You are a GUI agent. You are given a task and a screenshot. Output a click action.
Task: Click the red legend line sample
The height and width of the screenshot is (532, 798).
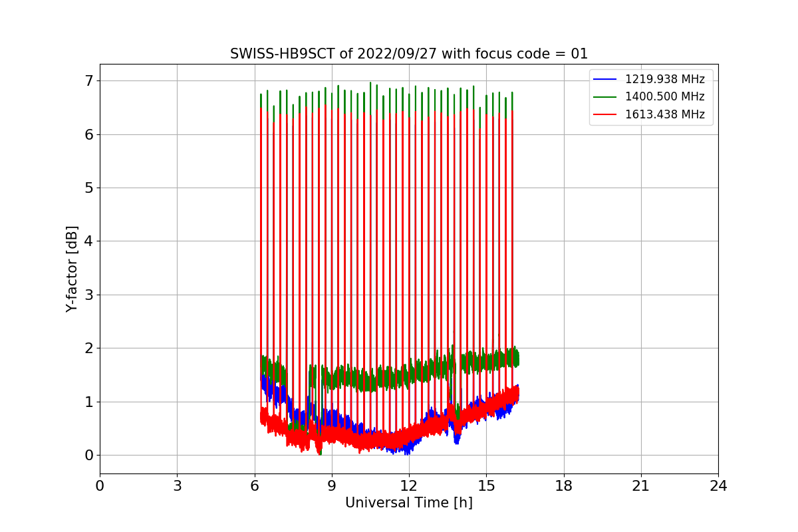click(x=606, y=114)
